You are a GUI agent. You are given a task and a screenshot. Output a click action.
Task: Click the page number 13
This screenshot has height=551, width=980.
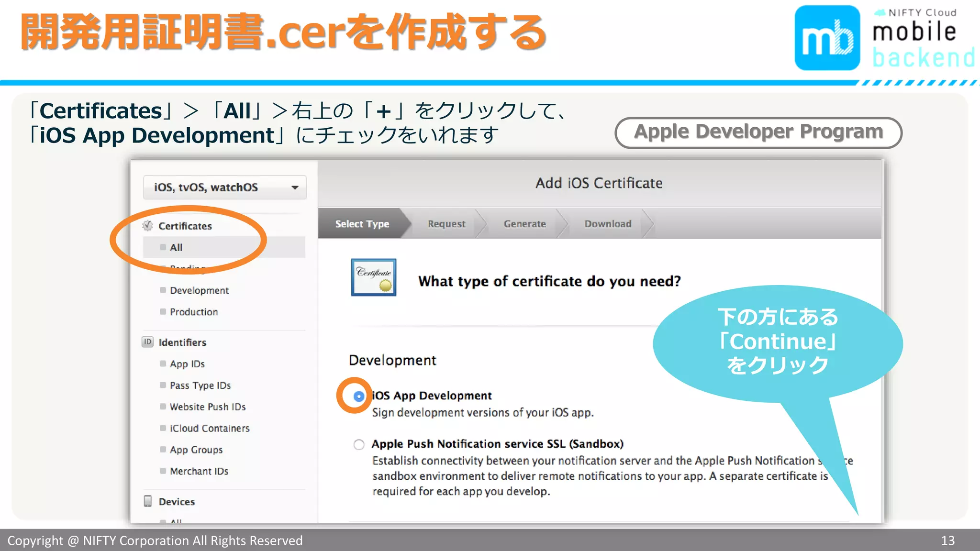947,540
